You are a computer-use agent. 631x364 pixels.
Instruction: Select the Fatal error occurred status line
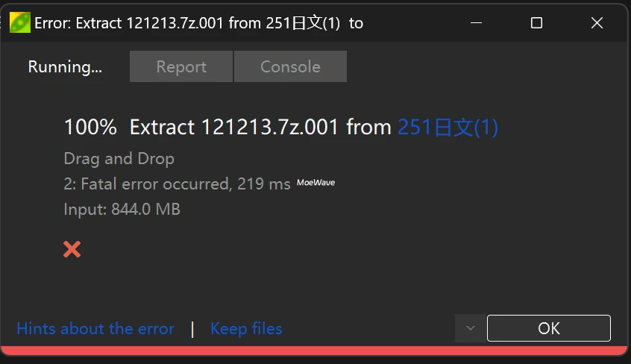(177, 184)
